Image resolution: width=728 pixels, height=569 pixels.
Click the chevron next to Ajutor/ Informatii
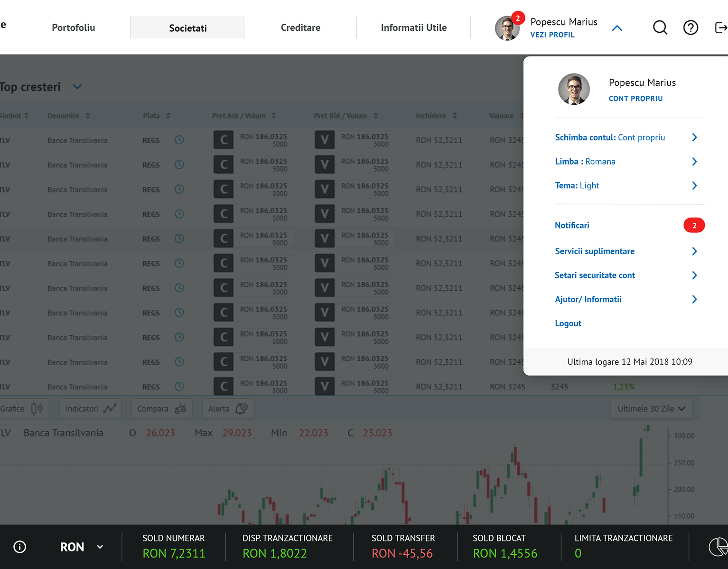[x=694, y=299]
